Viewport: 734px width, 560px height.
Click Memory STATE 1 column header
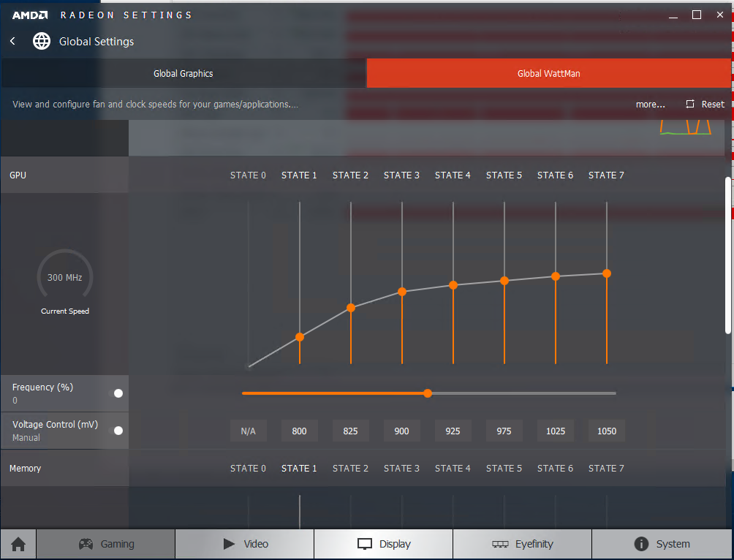299,468
